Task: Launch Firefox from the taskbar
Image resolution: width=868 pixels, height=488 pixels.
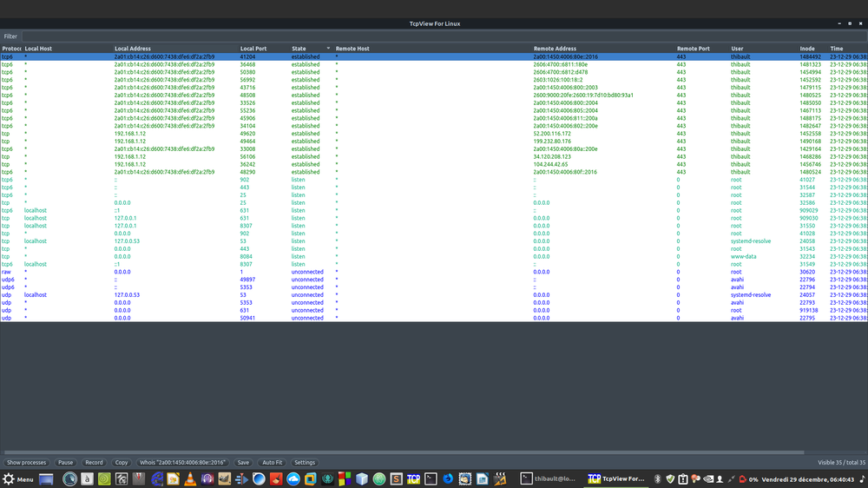Action: [x=448, y=478]
